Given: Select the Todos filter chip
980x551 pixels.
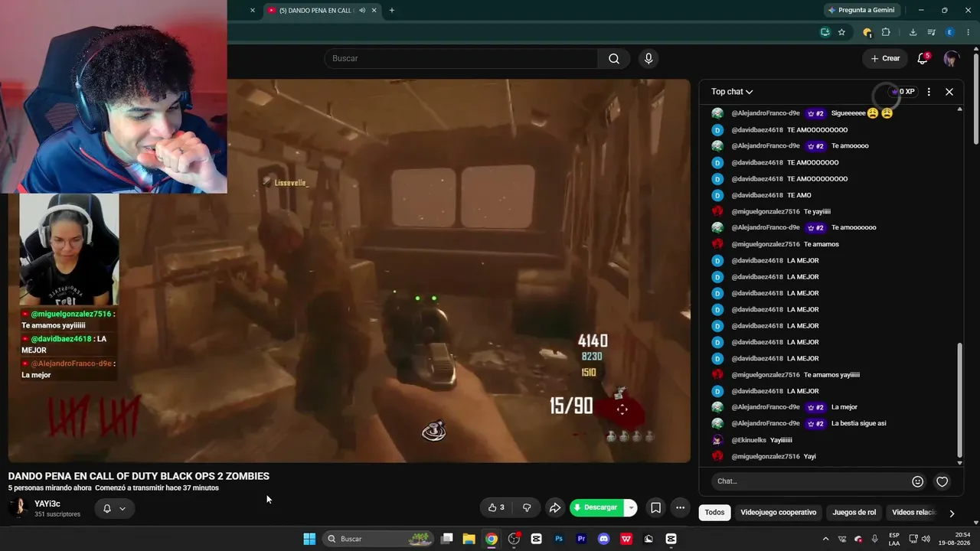Looking at the screenshot, I should (x=714, y=513).
